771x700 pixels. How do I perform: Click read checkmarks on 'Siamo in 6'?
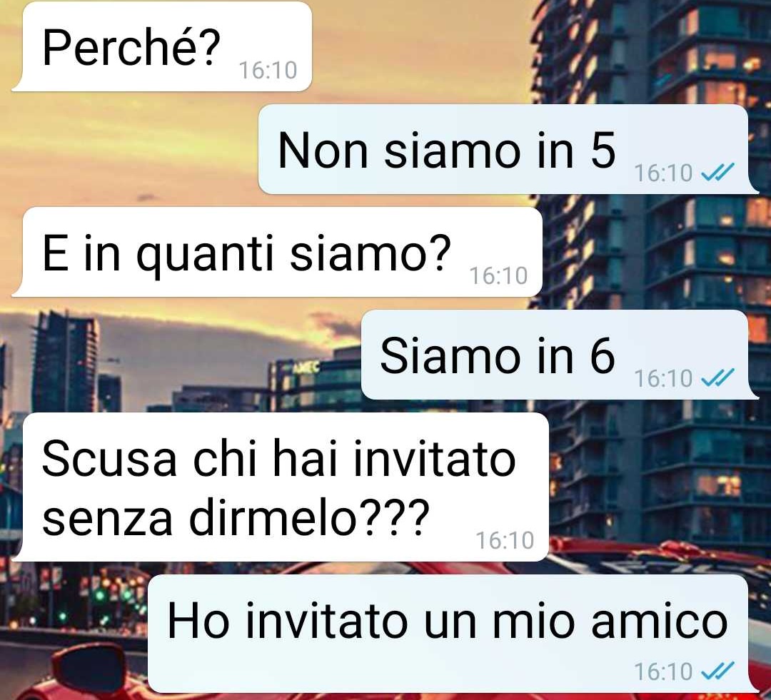coord(717,377)
